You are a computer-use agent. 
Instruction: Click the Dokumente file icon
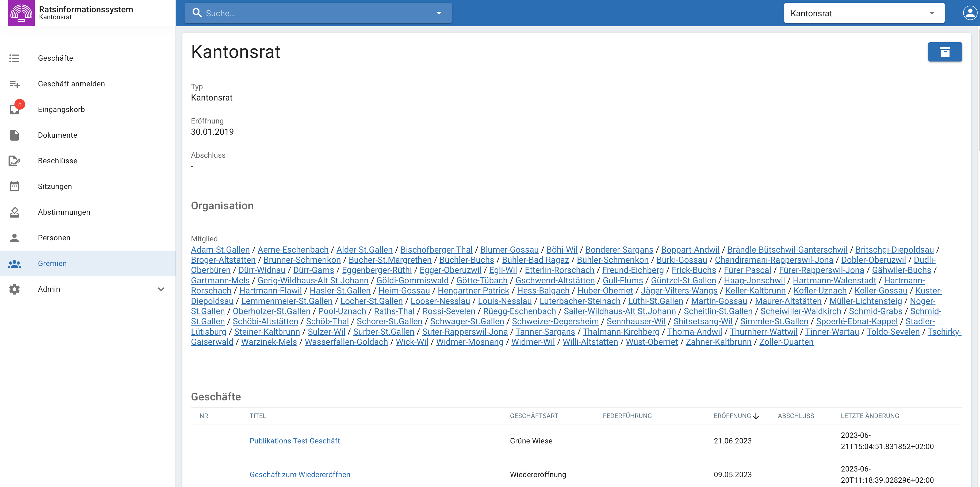[x=14, y=135]
